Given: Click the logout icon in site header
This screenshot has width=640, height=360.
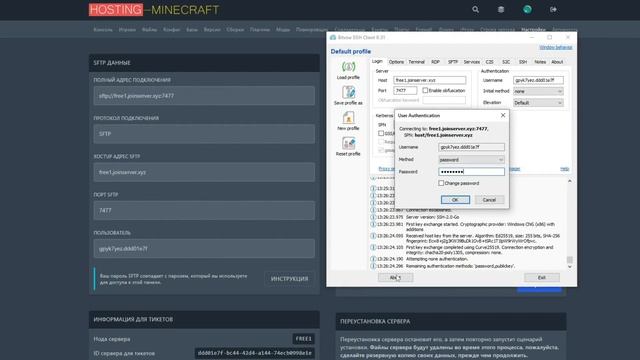Looking at the screenshot, I should tap(553, 9).
